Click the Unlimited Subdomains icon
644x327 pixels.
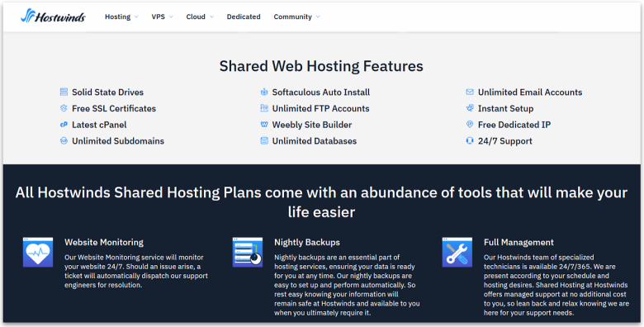click(64, 141)
